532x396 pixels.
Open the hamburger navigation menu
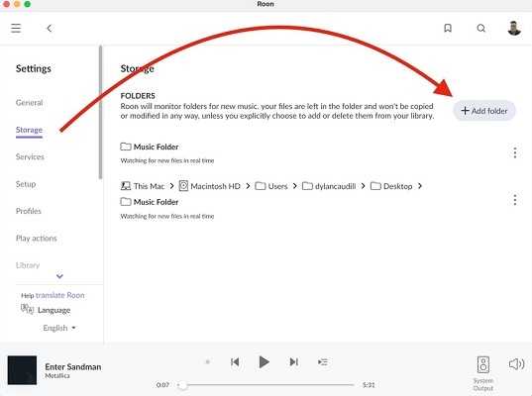[x=16, y=28]
